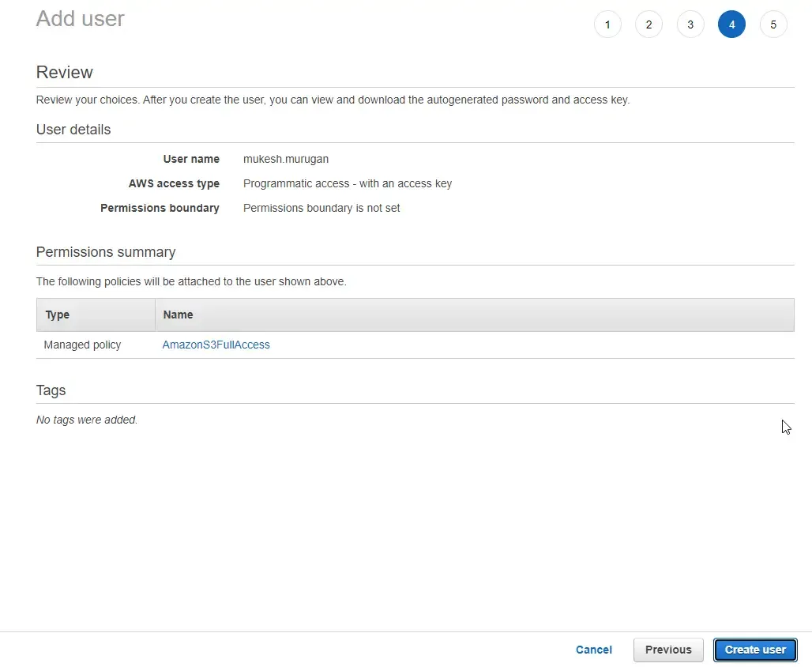Select the user name mukesh.murugan text
812x667 pixels.
(x=286, y=159)
